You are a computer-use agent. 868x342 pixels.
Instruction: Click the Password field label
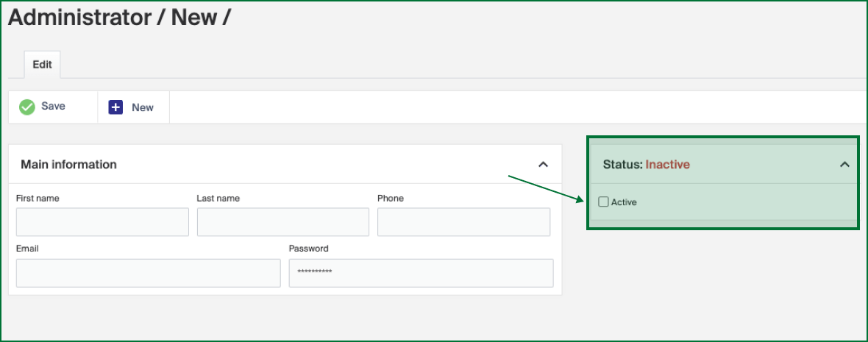click(308, 249)
